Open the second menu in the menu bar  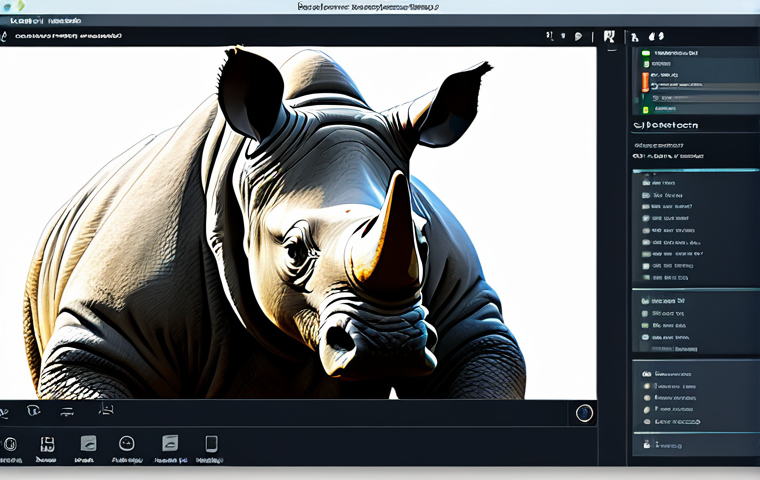tap(65, 21)
